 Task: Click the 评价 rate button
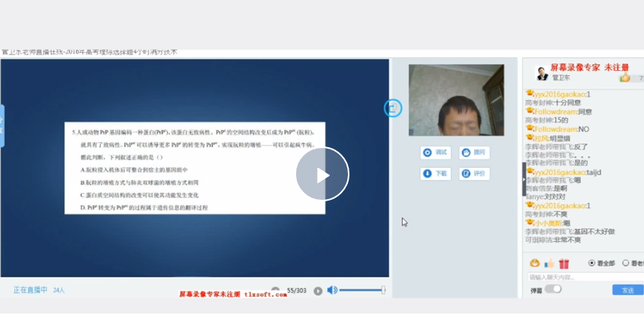(474, 174)
